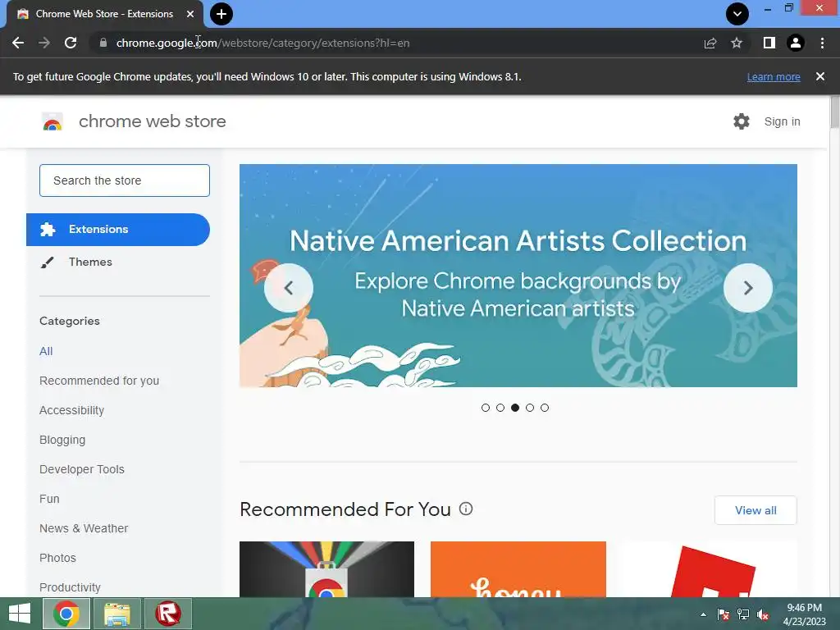Image resolution: width=840 pixels, height=630 pixels.
Task: Click the network status tray icon
Action: [x=743, y=614]
